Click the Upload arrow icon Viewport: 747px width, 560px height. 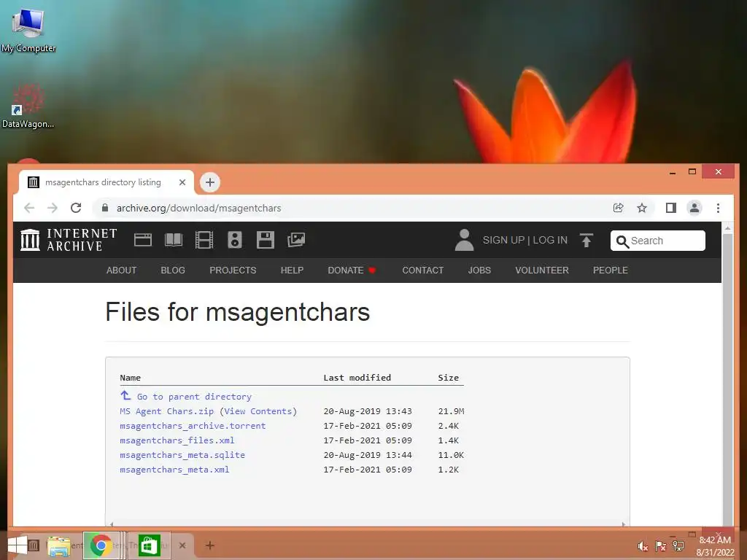(x=587, y=240)
